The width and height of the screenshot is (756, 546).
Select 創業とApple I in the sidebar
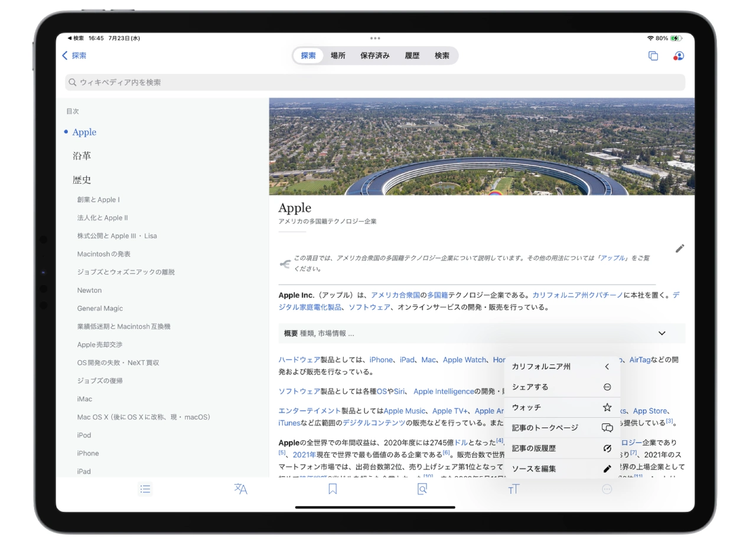point(98,199)
